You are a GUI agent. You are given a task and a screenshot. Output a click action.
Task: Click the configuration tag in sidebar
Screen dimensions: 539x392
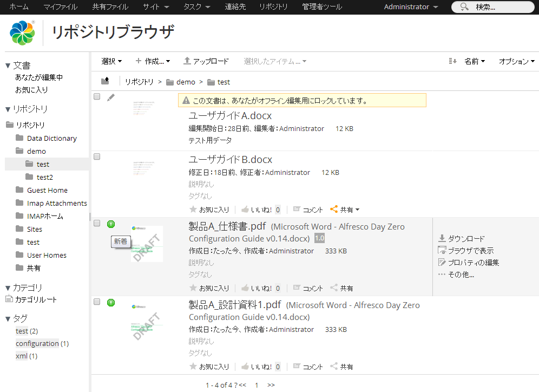(x=37, y=343)
